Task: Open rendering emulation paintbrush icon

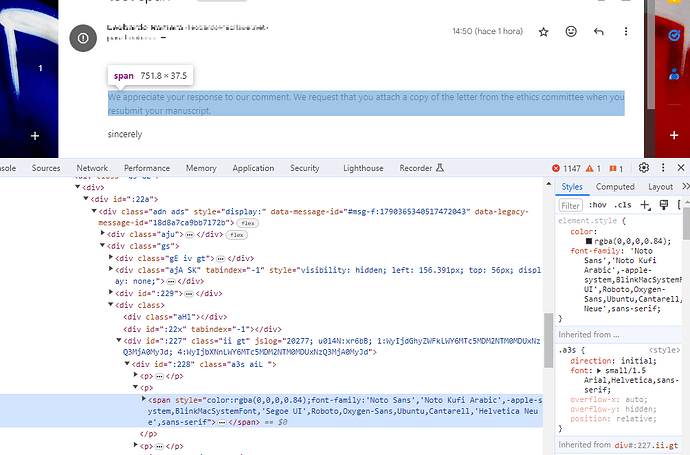Action: [x=664, y=205]
